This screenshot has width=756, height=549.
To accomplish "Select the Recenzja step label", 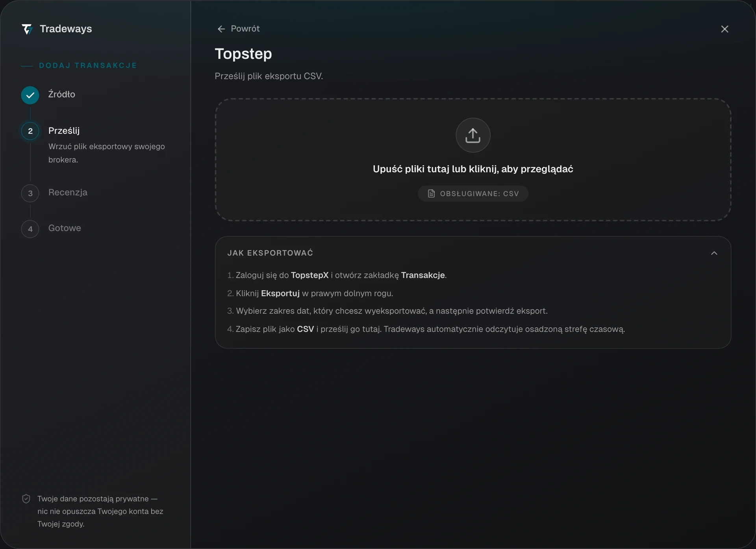I will (x=68, y=192).
